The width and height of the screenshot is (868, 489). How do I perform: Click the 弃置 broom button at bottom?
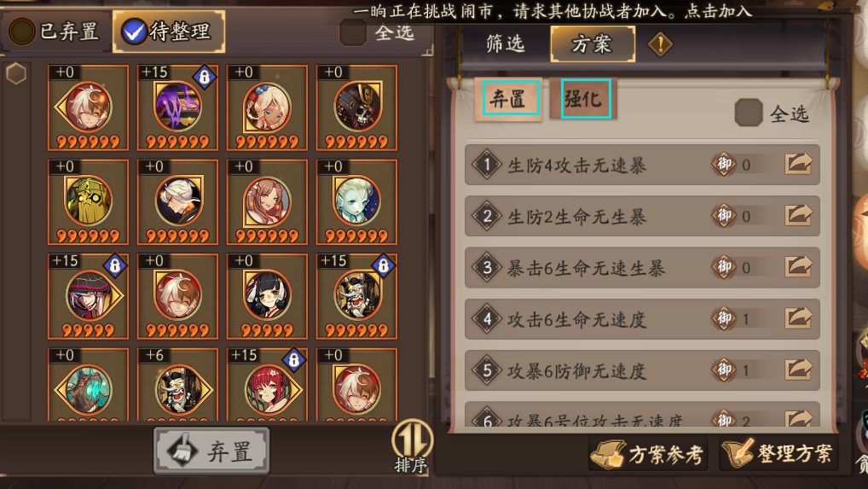211,451
